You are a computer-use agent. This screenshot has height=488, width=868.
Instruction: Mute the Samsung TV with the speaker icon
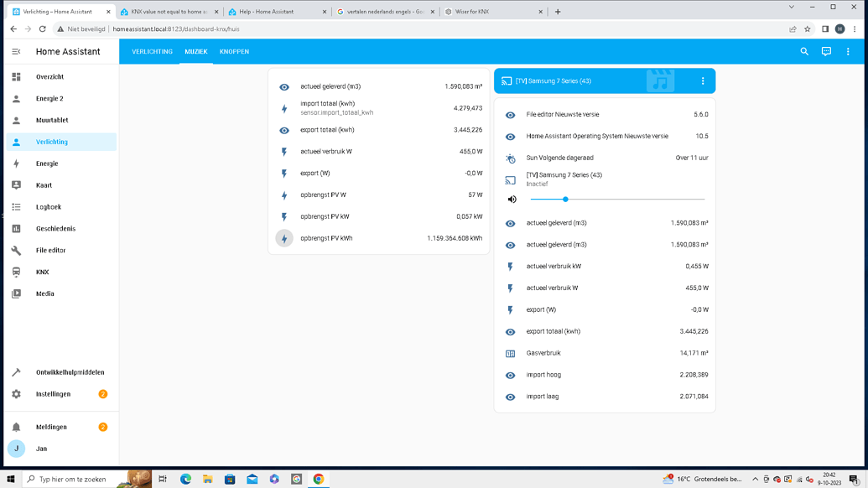pyautogui.click(x=511, y=199)
